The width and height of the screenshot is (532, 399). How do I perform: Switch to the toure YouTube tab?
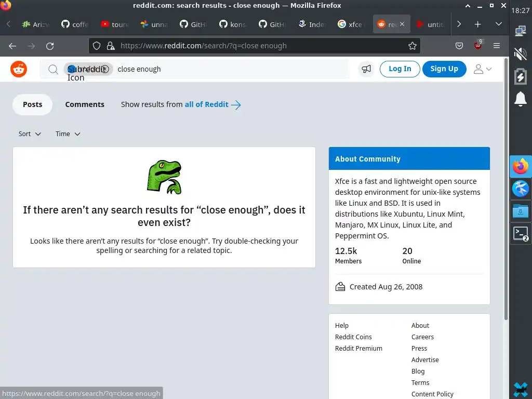coord(115,24)
